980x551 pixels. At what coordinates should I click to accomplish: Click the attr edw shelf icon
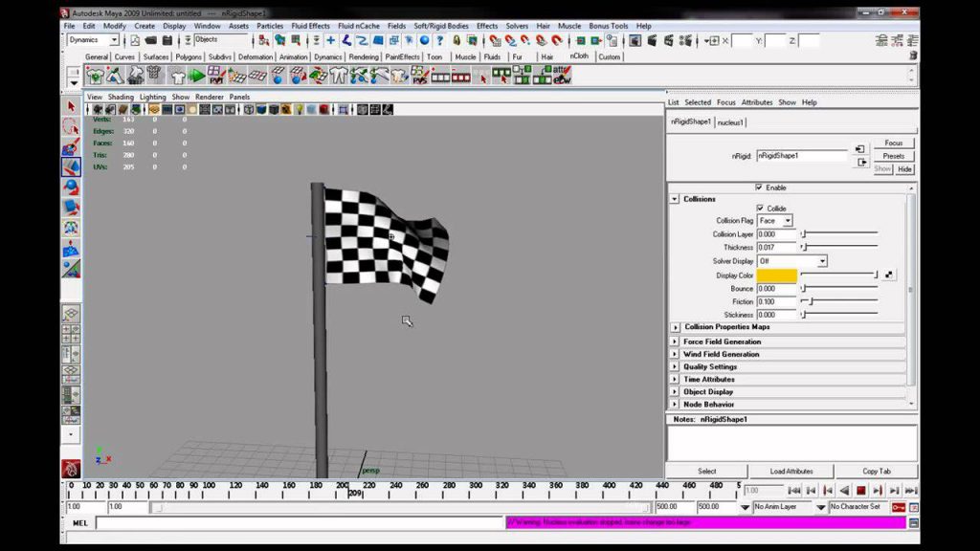coord(562,76)
